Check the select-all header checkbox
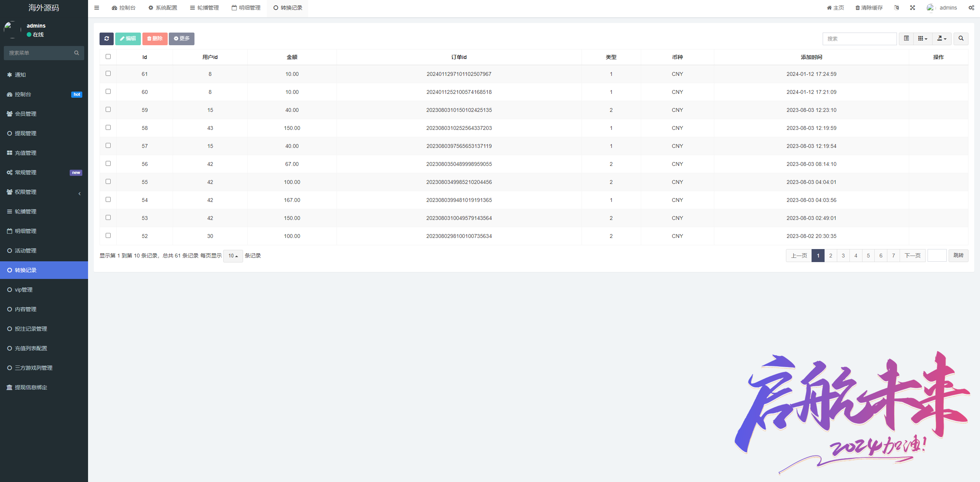This screenshot has height=482, width=980. (108, 57)
